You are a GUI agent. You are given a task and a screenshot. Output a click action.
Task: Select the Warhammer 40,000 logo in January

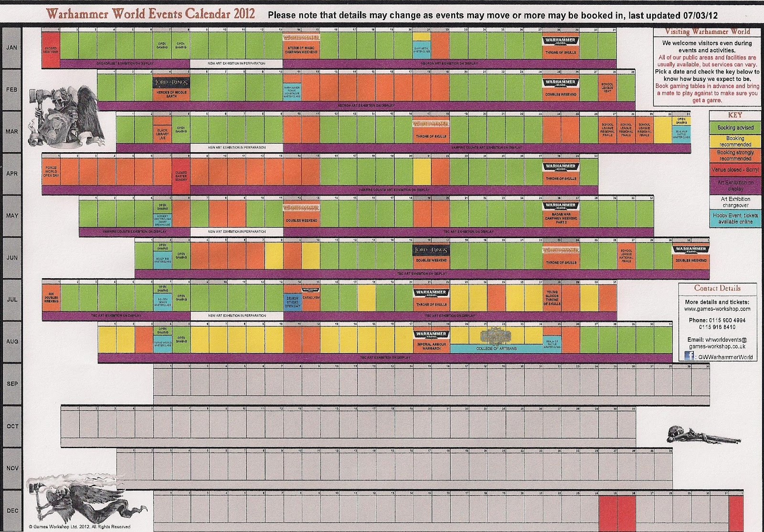click(x=561, y=41)
